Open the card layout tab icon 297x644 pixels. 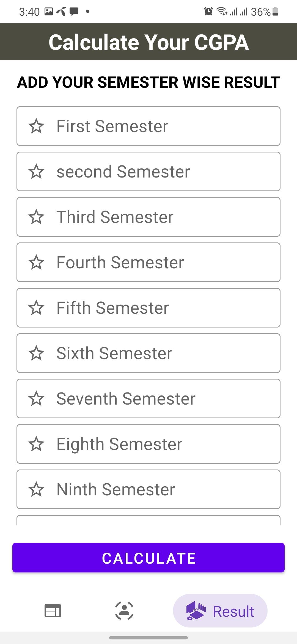[x=53, y=611]
